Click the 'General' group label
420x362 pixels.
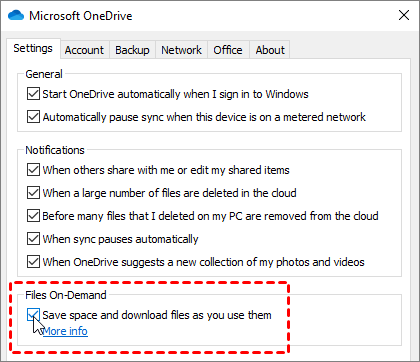coord(44,74)
